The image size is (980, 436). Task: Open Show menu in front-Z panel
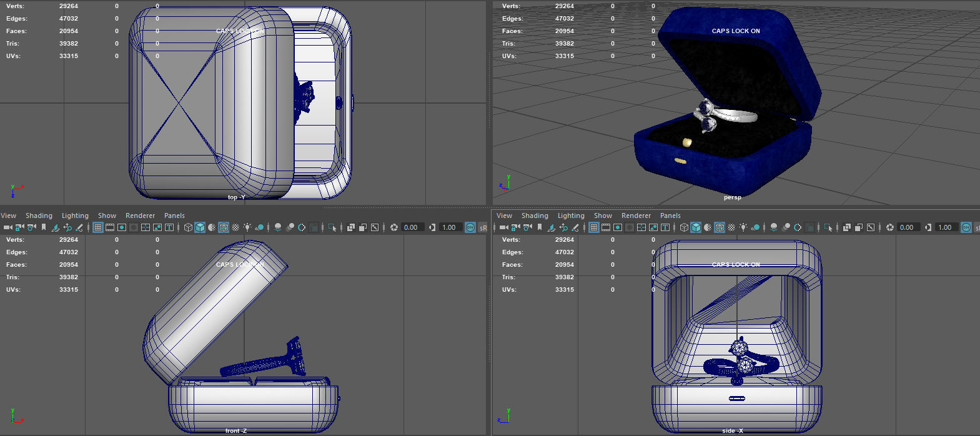[x=107, y=216]
